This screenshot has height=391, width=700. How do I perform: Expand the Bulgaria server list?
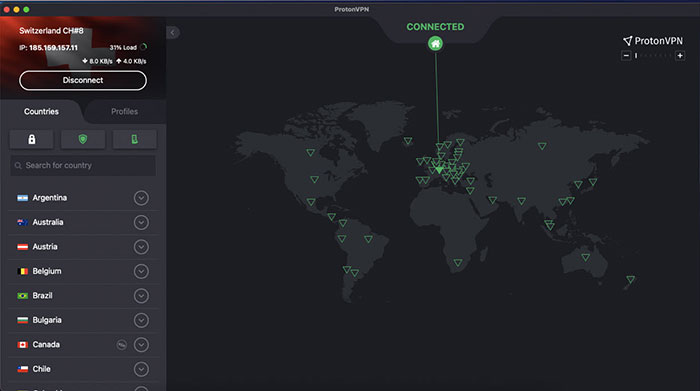point(141,320)
